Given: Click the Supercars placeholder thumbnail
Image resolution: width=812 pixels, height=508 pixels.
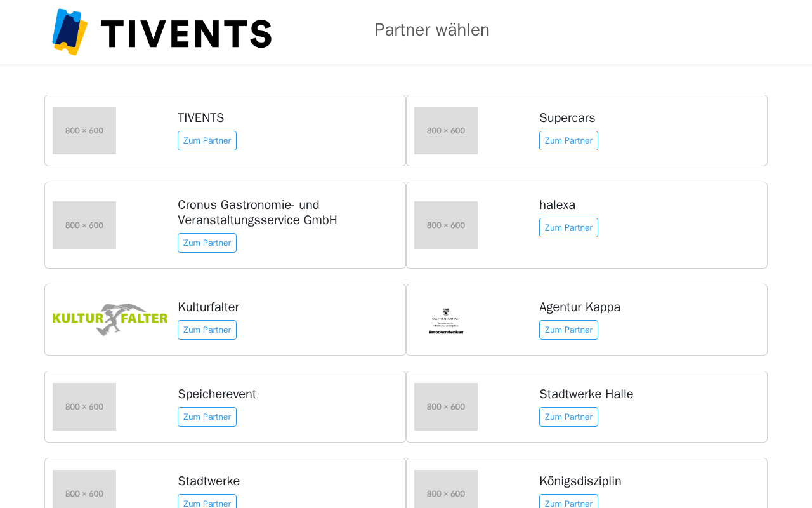Looking at the screenshot, I should (x=446, y=130).
